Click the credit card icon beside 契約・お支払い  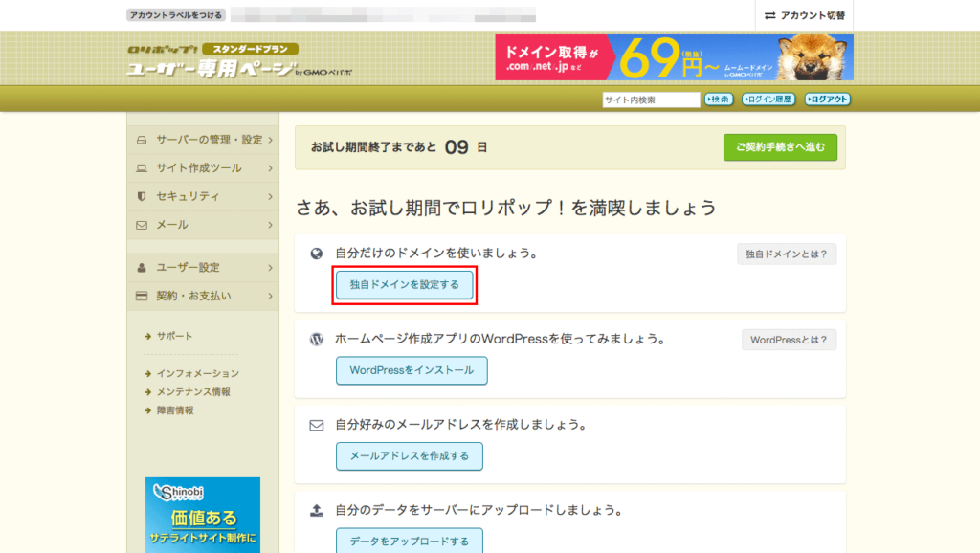pos(142,296)
